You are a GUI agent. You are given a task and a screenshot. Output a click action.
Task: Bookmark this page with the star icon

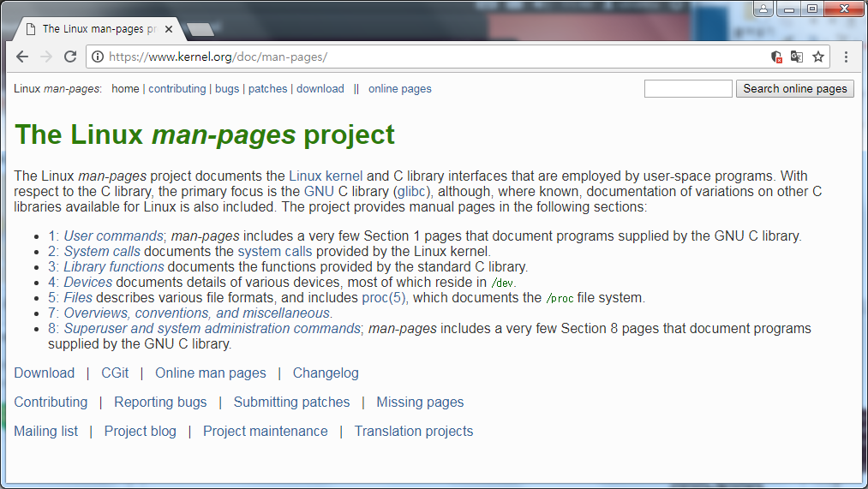[818, 57]
